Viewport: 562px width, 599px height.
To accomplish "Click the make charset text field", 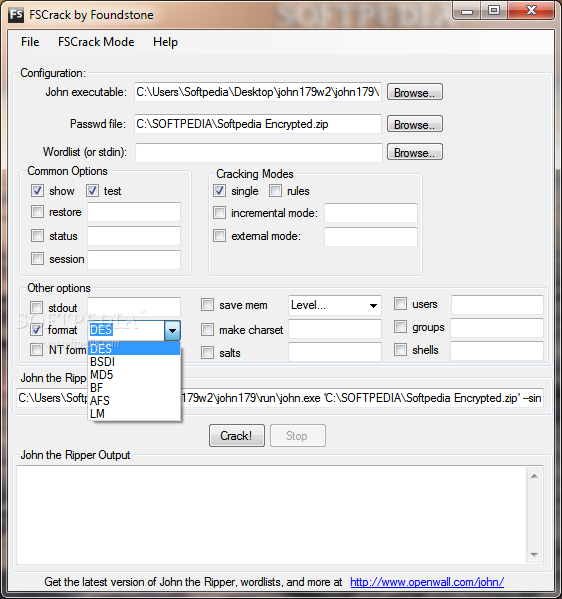I will pyautogui.click(x=335, y=329).
